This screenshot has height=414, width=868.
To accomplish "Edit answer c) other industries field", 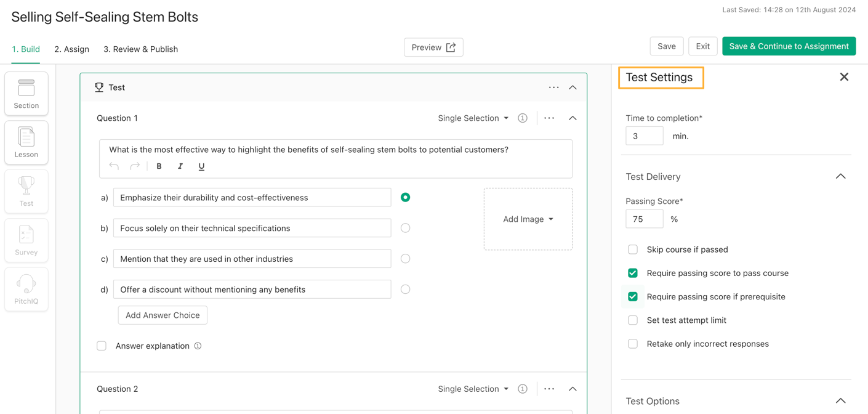I will coord(252,259).
